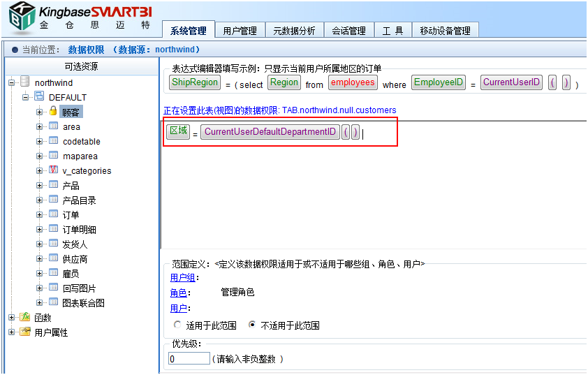
Task: Click the table icon for 图表联合图
Action: pyautogui.click(x=54, y=302)
